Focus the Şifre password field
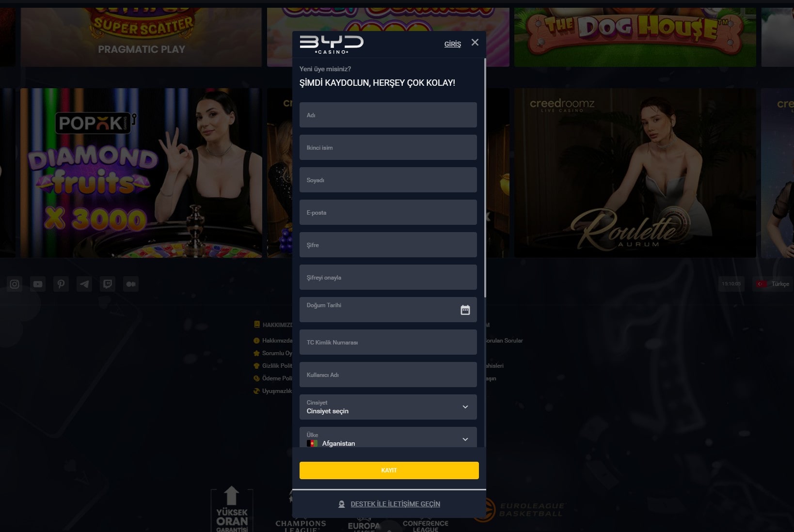 point(388,245)
